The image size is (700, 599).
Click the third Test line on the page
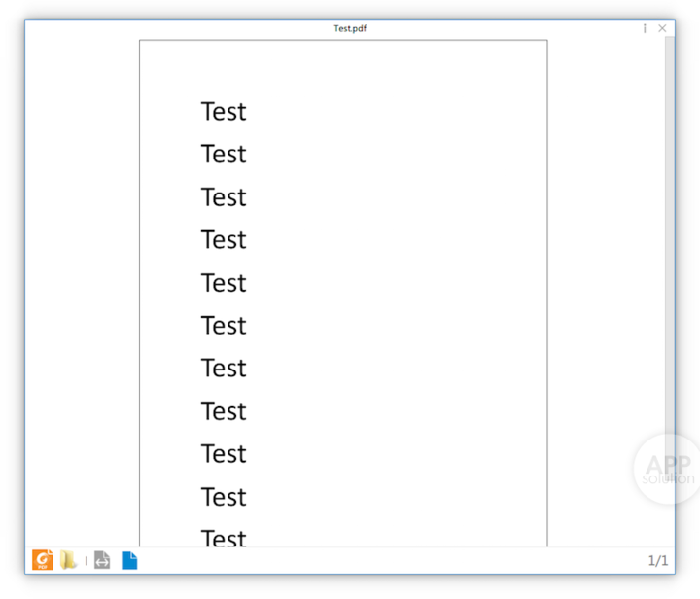click(x=224, y=197)
